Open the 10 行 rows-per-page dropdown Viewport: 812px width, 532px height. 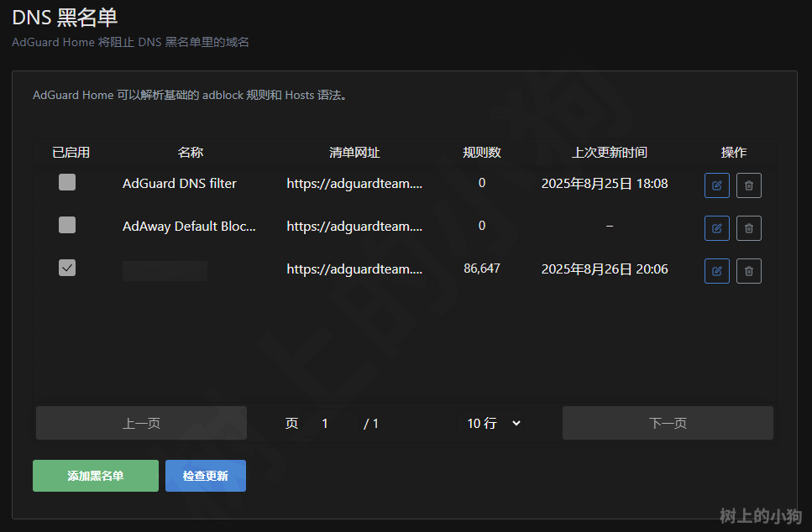click(x=490, y=423)
